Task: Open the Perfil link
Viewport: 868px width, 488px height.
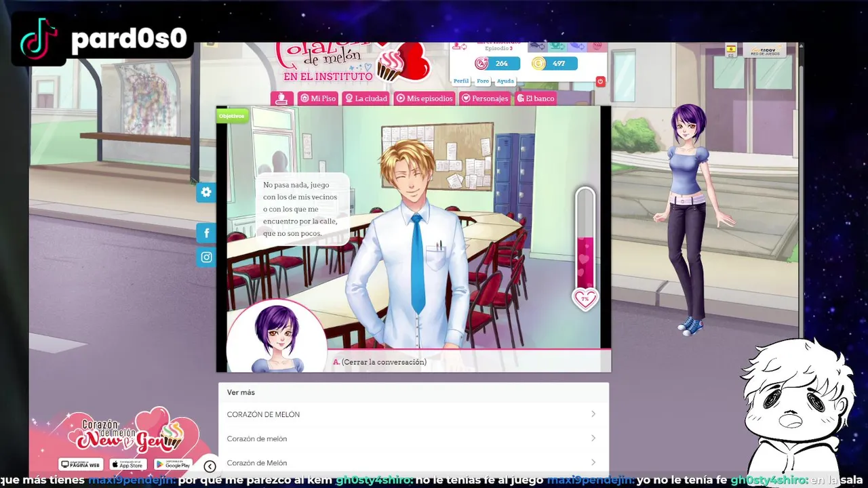Action: point(461,81)
